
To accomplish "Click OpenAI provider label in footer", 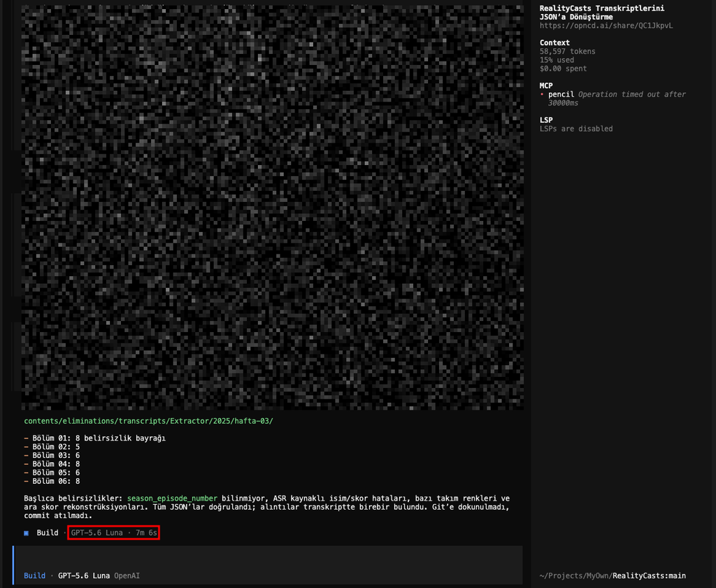I will (127, 575).
